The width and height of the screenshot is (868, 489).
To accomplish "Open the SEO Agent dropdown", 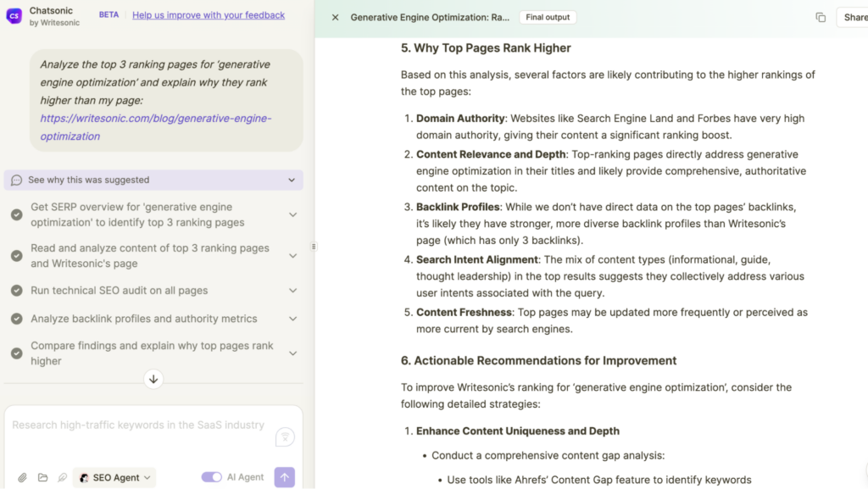I will (114, 477).
